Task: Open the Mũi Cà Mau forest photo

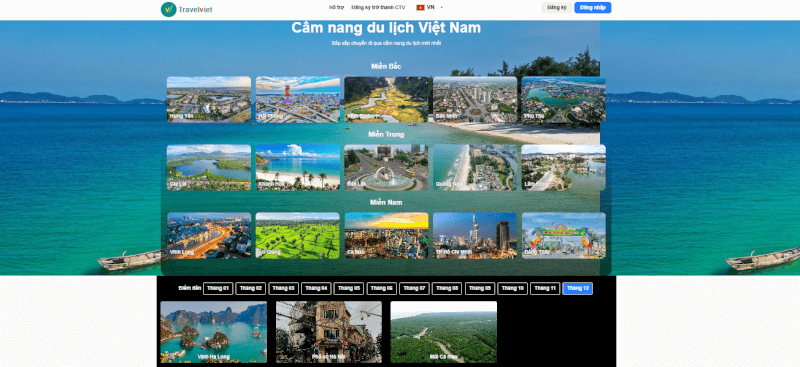Action: point(443,332)
